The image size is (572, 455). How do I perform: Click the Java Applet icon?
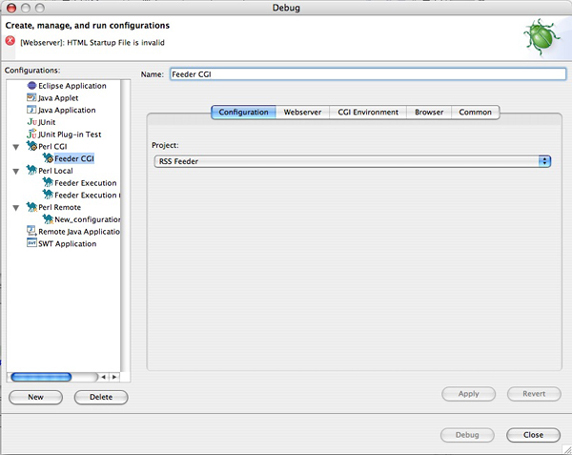point(31,97)
